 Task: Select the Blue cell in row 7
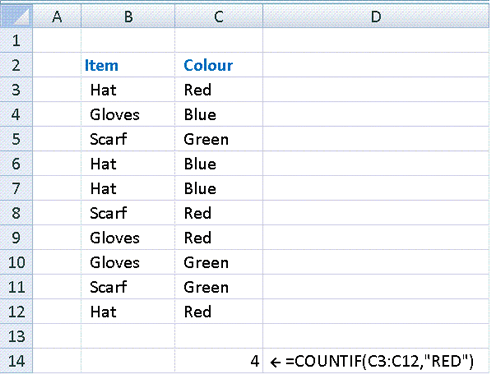tap(219, 188)
